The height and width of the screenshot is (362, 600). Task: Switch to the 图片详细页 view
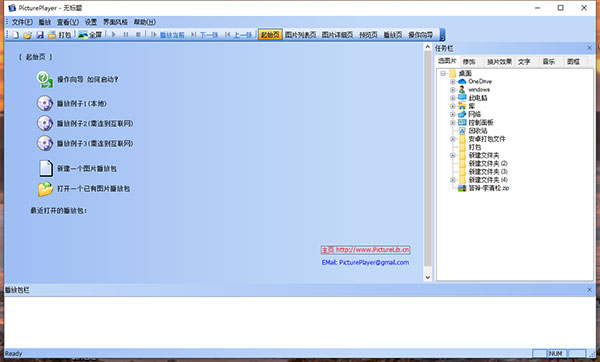coord(337,35)
